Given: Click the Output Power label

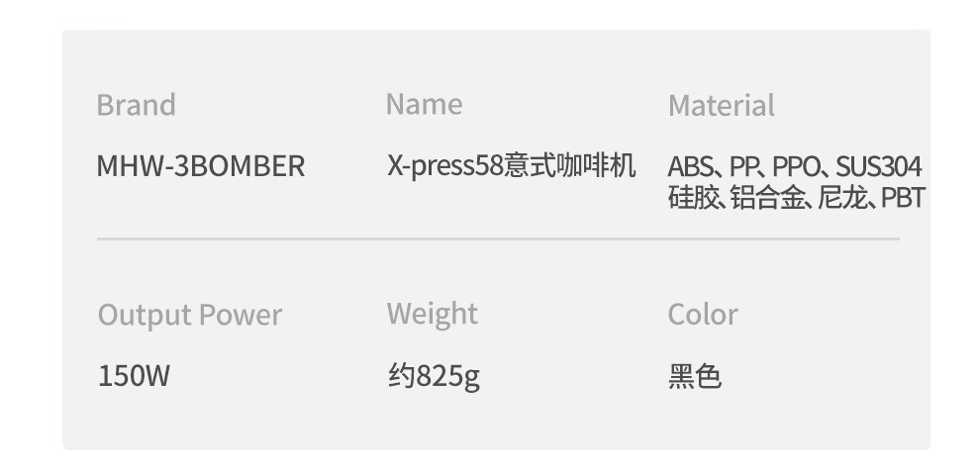Looking at the screenshot, I should tap(189, 315).
